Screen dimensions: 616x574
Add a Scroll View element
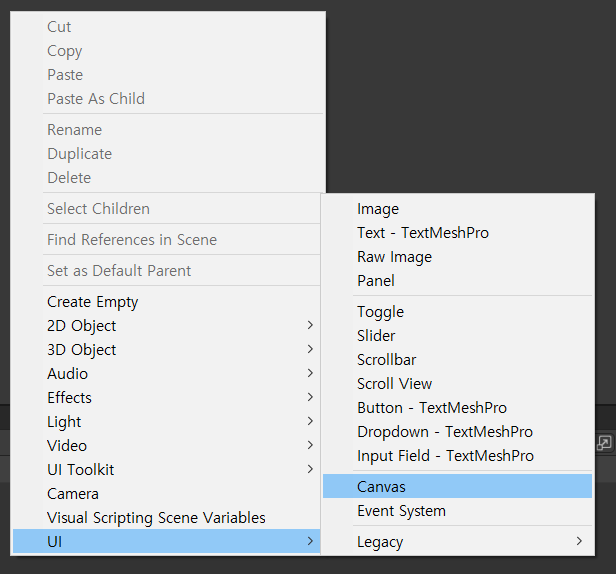tap(457, 384)
